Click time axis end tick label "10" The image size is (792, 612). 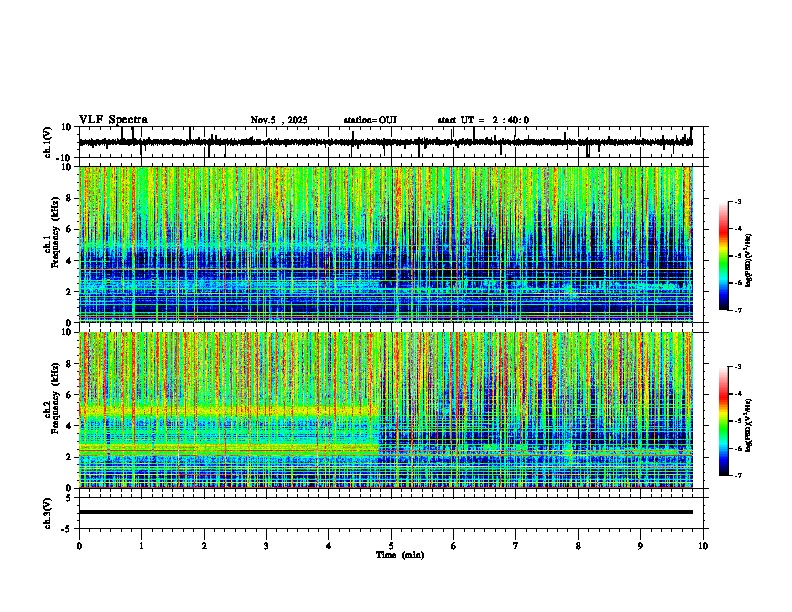click(x=703, y=546)
